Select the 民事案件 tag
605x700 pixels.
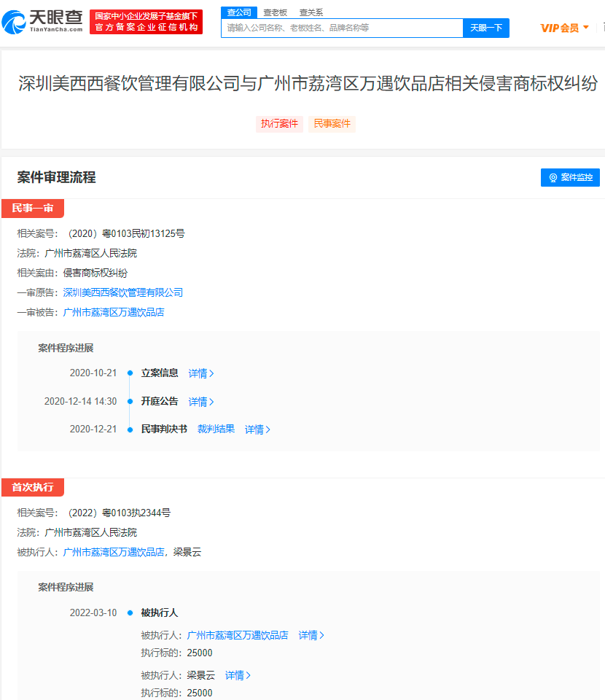click(x=332, y=124)
